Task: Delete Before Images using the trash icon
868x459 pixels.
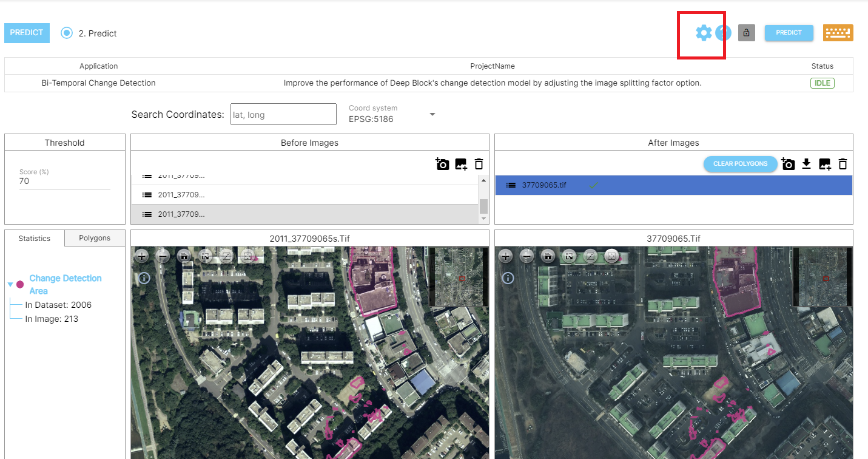Action: tap(479, 164)
